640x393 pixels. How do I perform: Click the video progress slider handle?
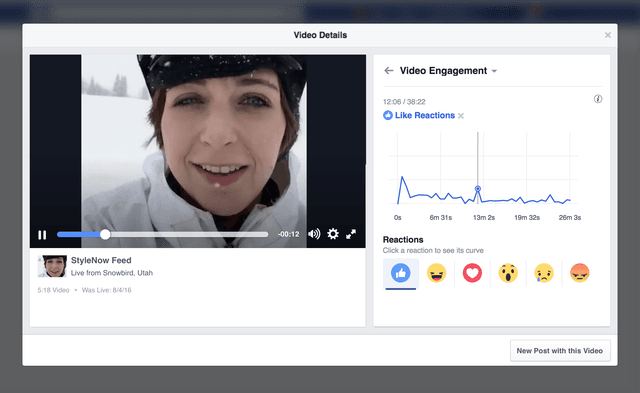(105, 234)
